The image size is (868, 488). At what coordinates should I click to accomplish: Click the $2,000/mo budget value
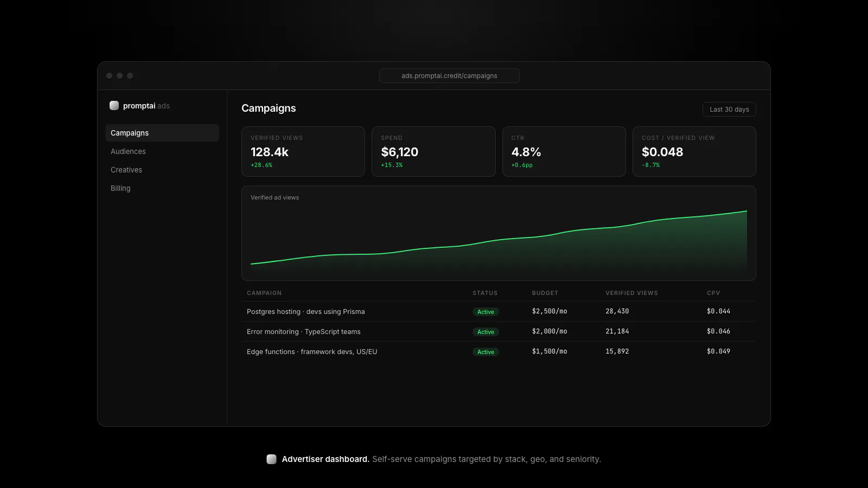pos(550,331)
